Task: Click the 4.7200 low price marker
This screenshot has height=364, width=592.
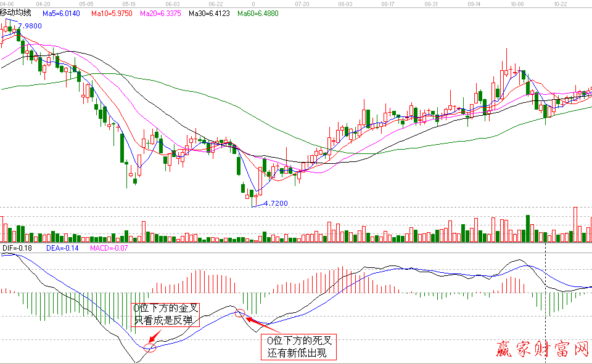Action: pos(275,203)
